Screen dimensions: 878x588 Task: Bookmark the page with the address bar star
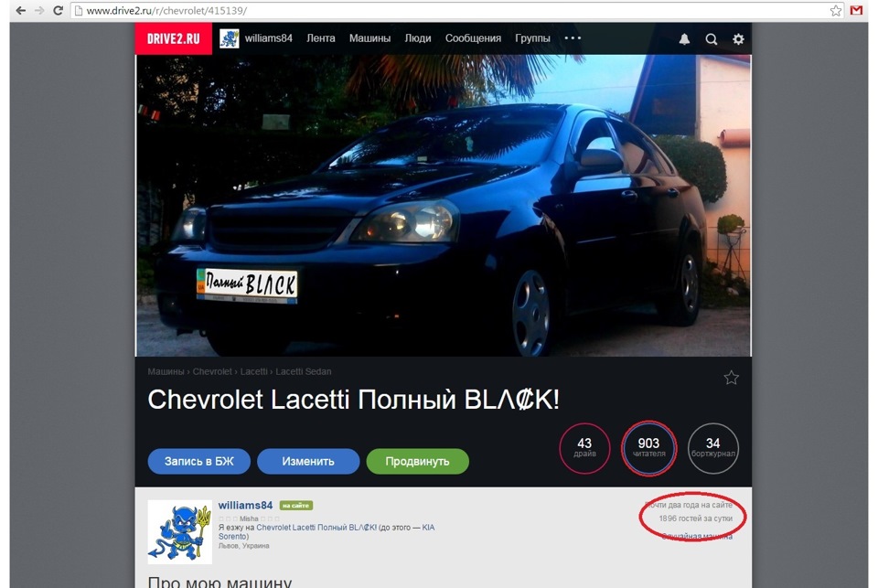click(835, 11)
